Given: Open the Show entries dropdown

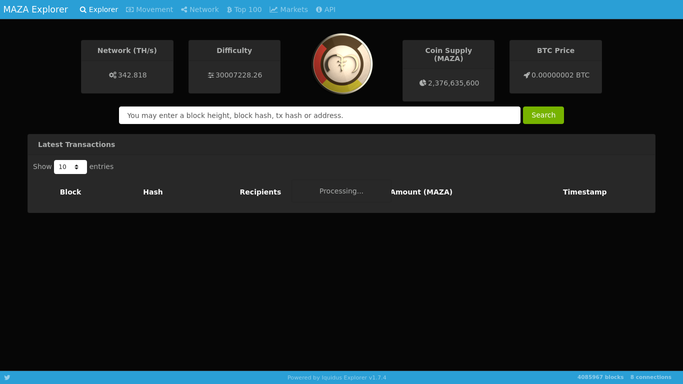Looking at the screenshot, I should [70, 167].
